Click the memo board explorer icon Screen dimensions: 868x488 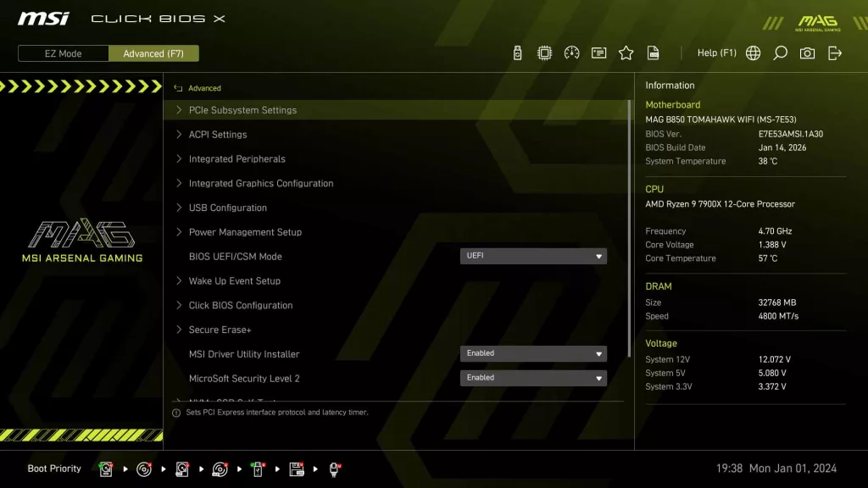click(x=598, y=53)
